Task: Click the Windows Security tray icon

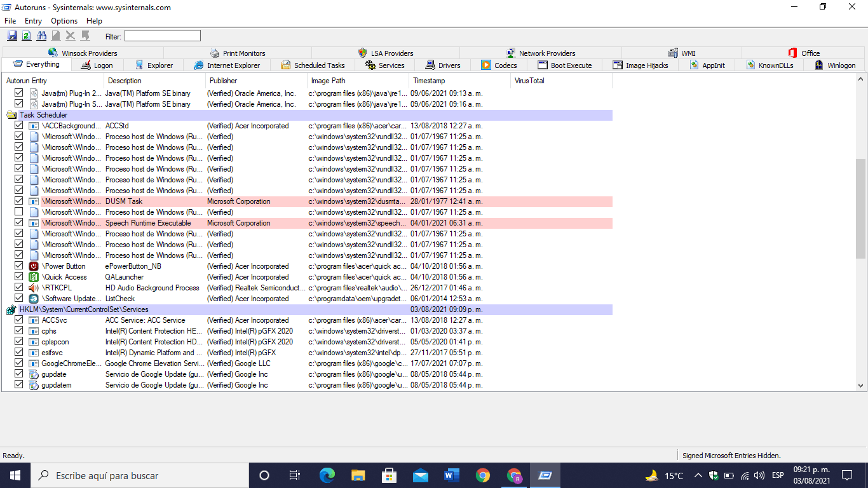Action: pos(714,475)
